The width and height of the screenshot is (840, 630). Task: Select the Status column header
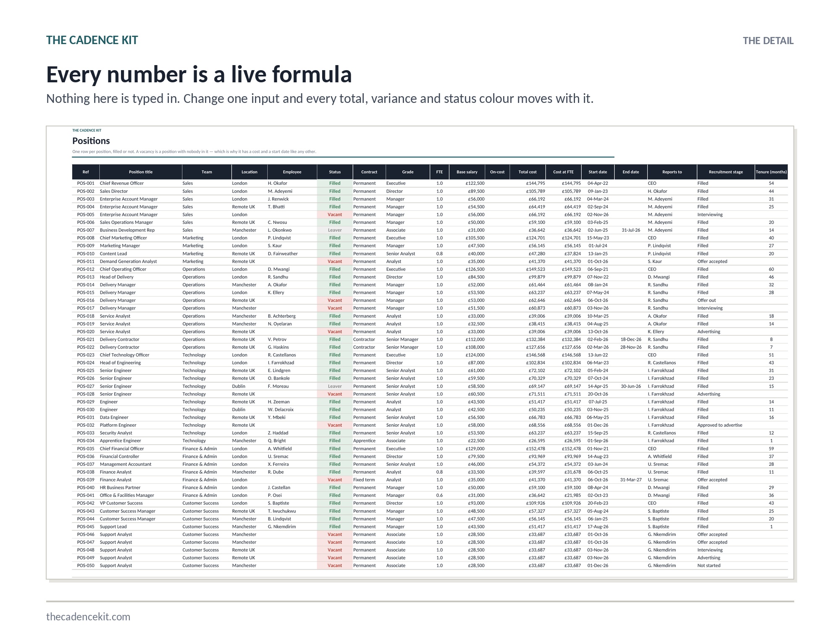[x=335, y=172]
